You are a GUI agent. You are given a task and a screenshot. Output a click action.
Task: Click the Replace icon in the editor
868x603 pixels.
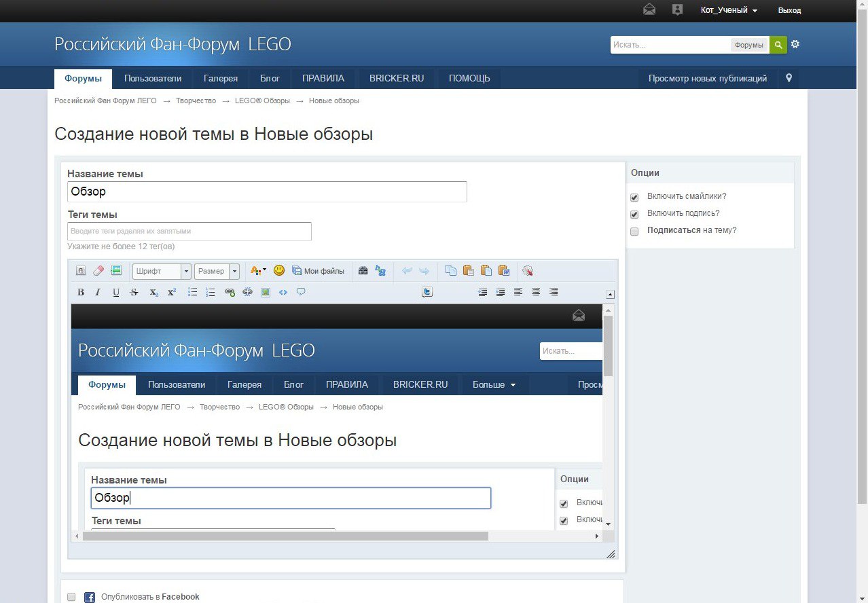(x=380, y=270)
